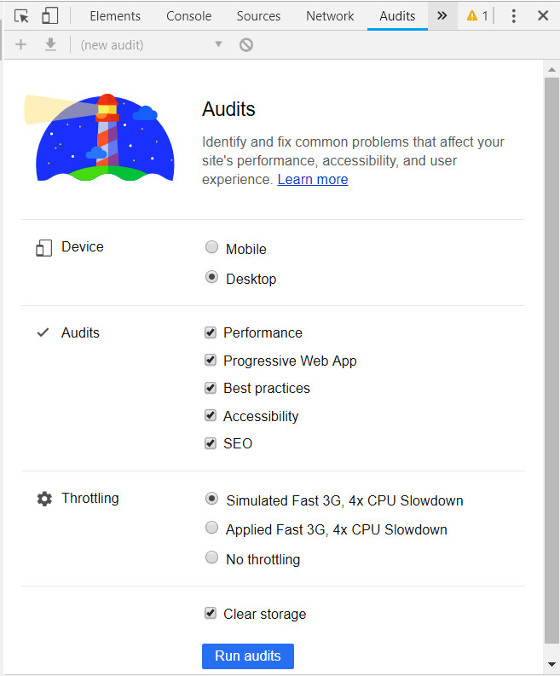560x676 pixels.
Task: Select the Mobile device radio button
Action: coord(211,247)
